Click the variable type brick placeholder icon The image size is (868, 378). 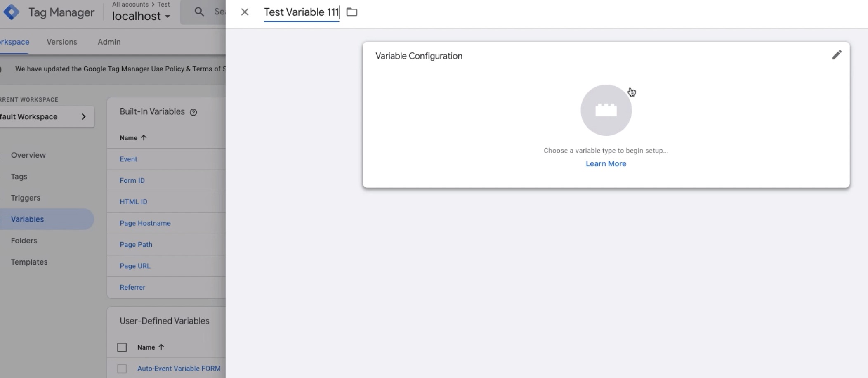(x=606, y=110)
